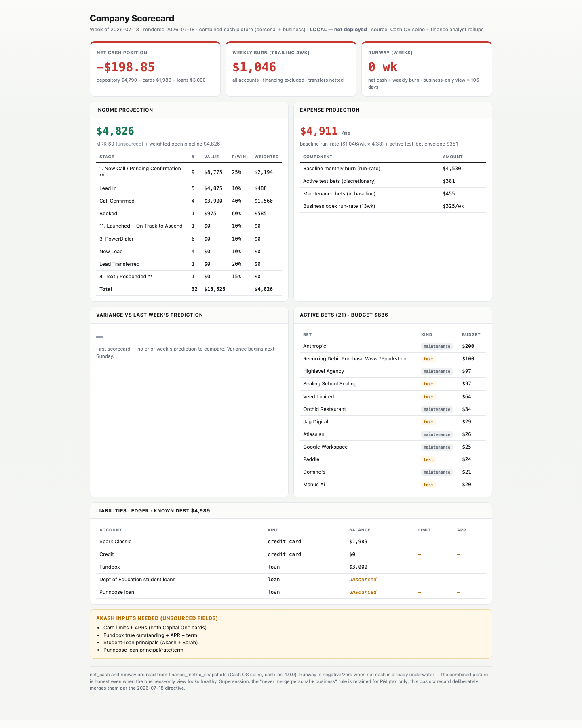Click the weekly burn value $1,046
The height and width of the screenshot is (728, 582).
(254, 67)
